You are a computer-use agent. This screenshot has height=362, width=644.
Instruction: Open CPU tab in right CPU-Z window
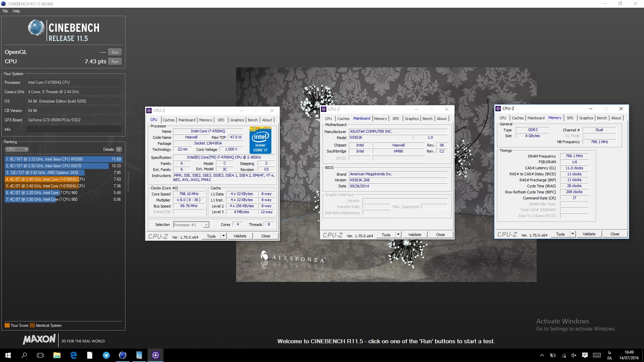(x=503, y=118)
